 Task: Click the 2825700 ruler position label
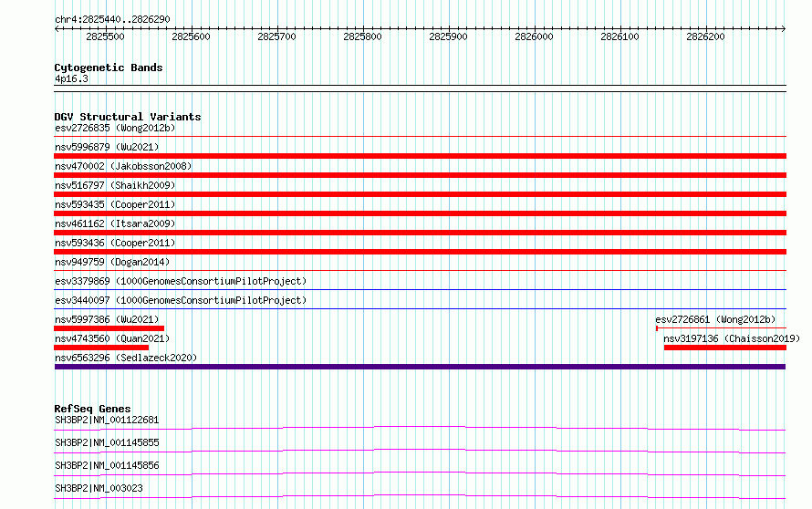coord(276,36)
